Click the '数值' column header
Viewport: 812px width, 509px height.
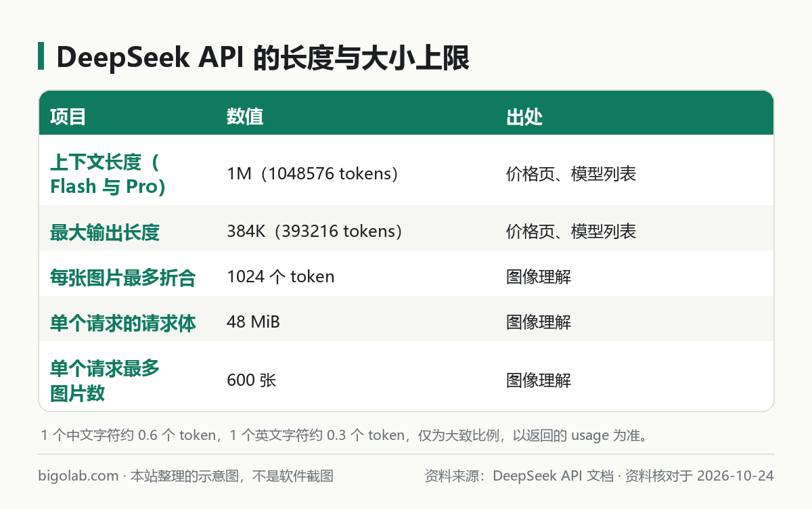pyautogui.click(x=245, y=116)
